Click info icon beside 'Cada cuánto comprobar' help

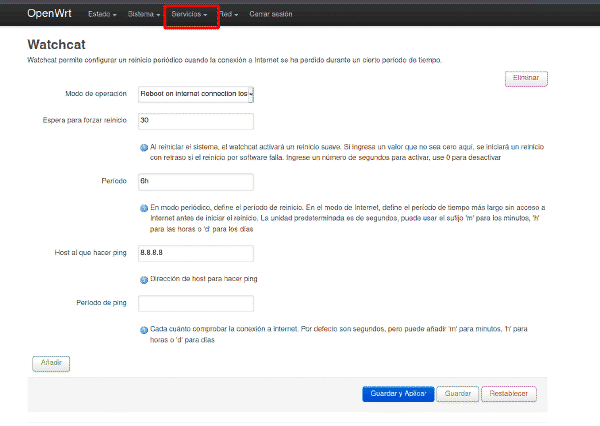(144, 330)
